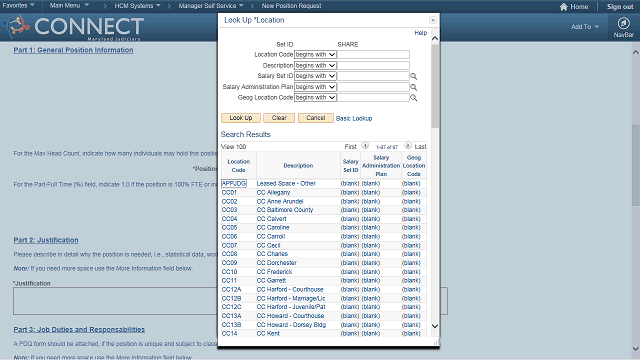This screenshot has height=360, width=640.
Task: Select location code CC07
Action: pos(229,246)
